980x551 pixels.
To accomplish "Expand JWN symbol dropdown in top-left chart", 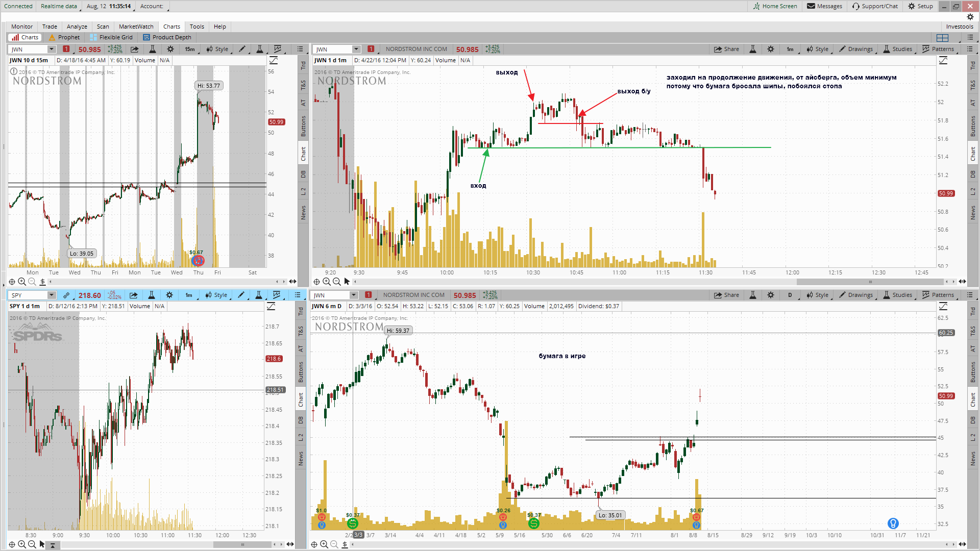I will 52,49.
